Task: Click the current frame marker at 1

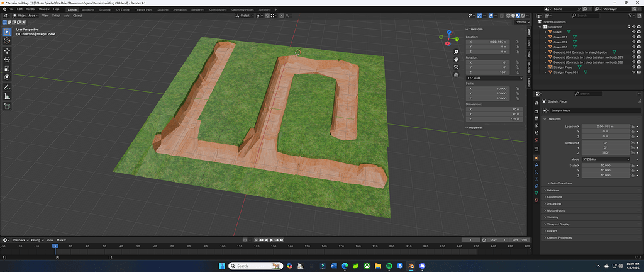Action: tap(55, 246)
